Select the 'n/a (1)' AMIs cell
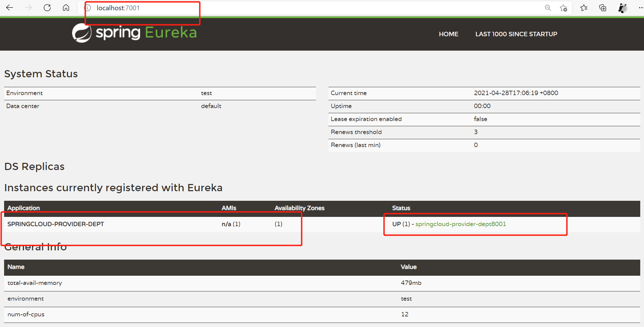The width and height of the screenshot is (644, 327). point(231,224)
